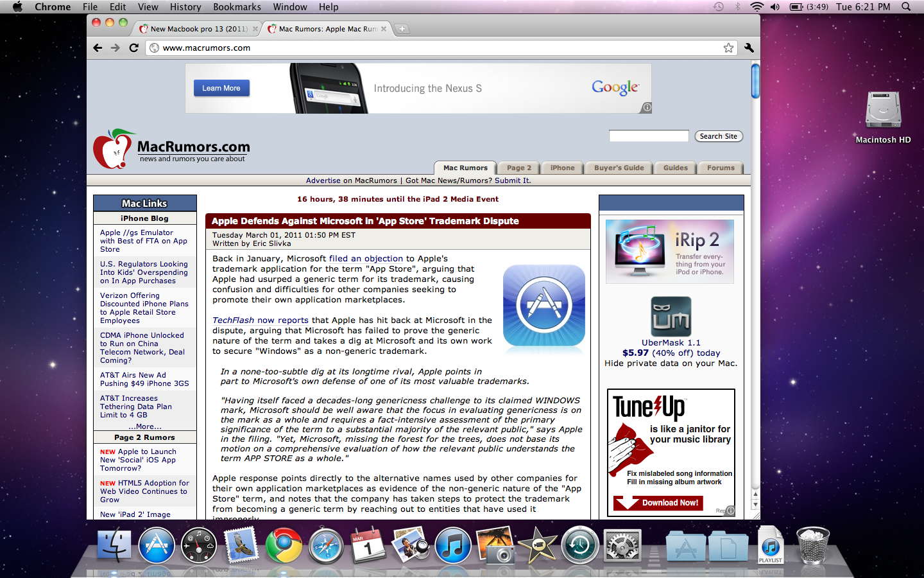Open Finder from the Dock
The width and height of the screenshot is (924, 578).
[x=114, y=545]
